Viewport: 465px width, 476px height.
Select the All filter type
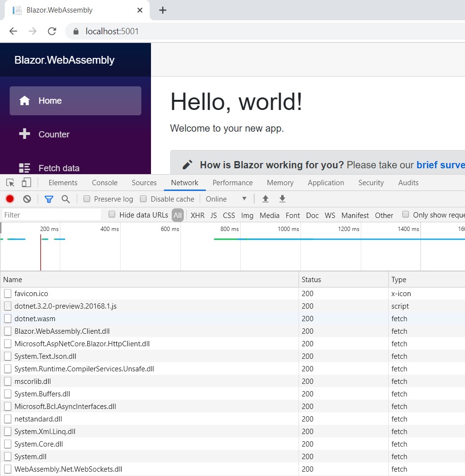coord(178,215)
